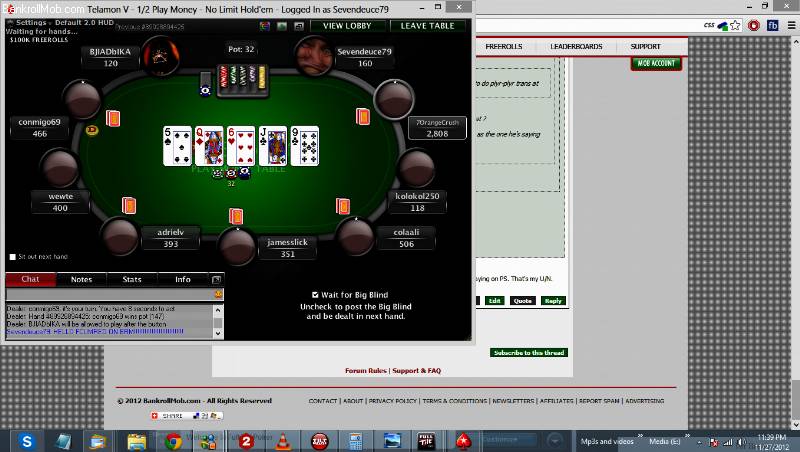This screenshot has height=452, width=800.
Task: Click the LEAVE TABLE button
Action: pos(428,26)
